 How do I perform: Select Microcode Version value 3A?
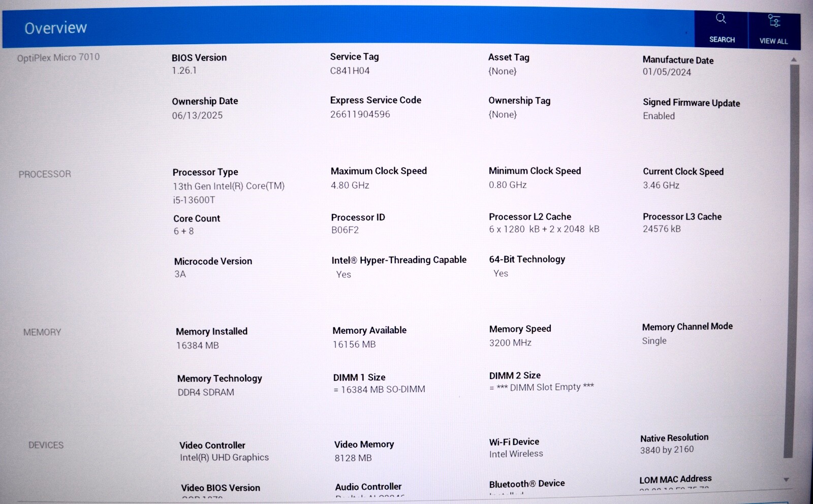(x=180, y=274)
